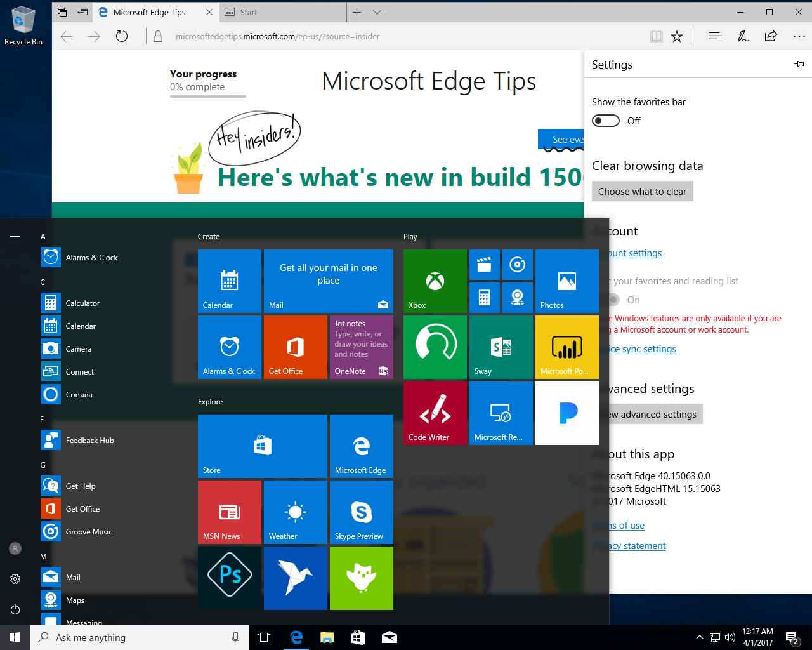Click the Edge address bar URL

pos(277,36)
